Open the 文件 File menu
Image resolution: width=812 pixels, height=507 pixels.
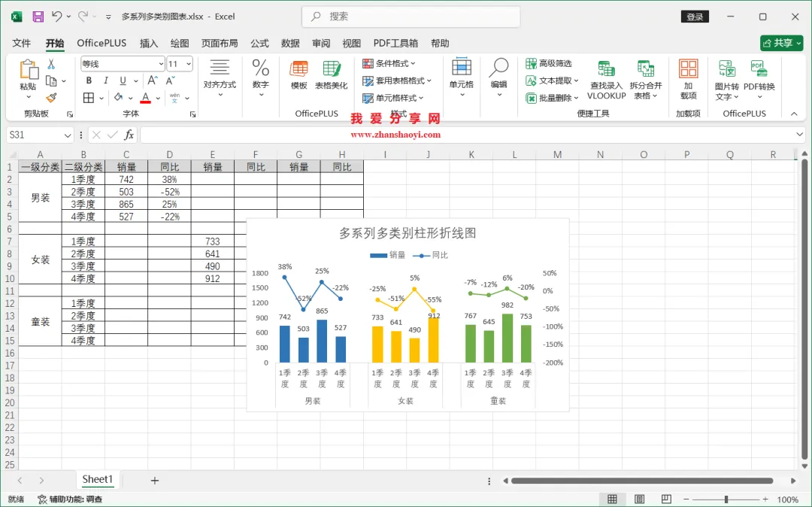(21, 43)
